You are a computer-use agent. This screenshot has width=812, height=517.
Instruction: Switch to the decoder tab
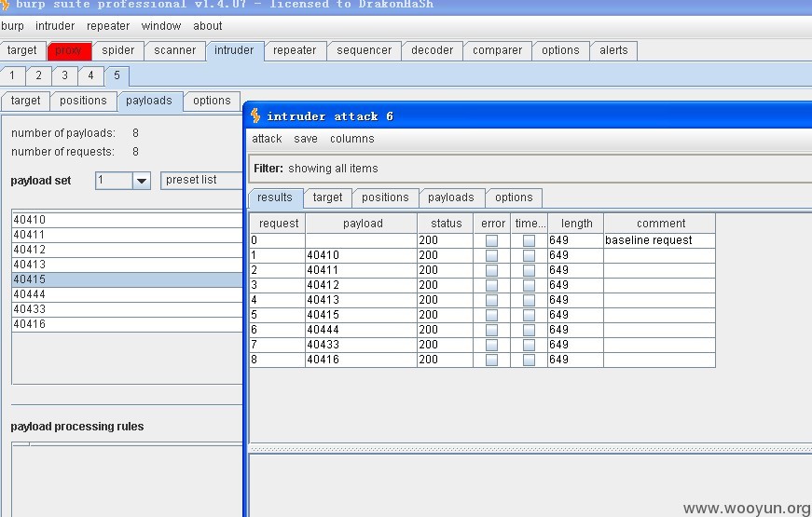tap(433, 50)
